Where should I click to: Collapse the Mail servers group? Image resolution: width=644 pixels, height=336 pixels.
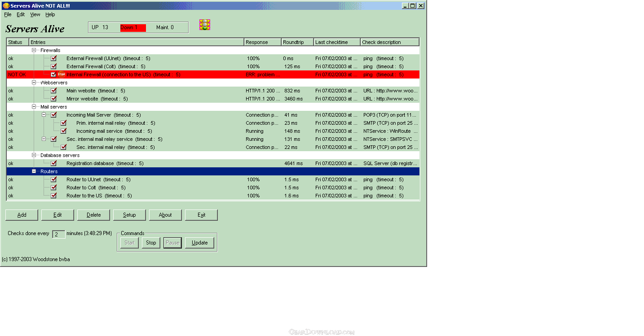click(x=34, y=107)
